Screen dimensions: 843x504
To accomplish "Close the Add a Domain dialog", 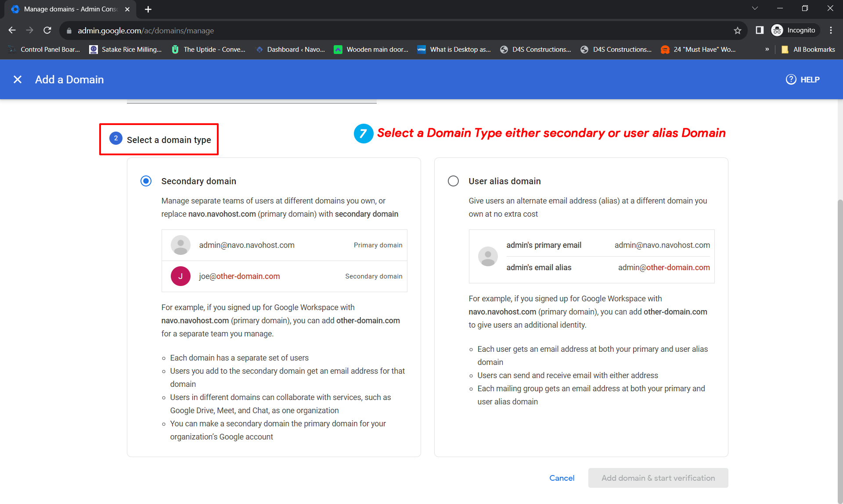I will click(x=18, y=79).
